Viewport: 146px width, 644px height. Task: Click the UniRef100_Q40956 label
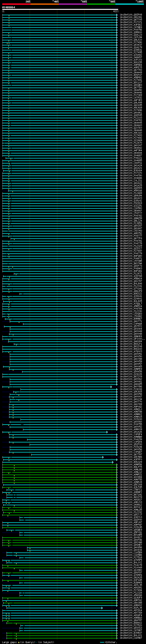pyautogui.click(x=131, y=548)
